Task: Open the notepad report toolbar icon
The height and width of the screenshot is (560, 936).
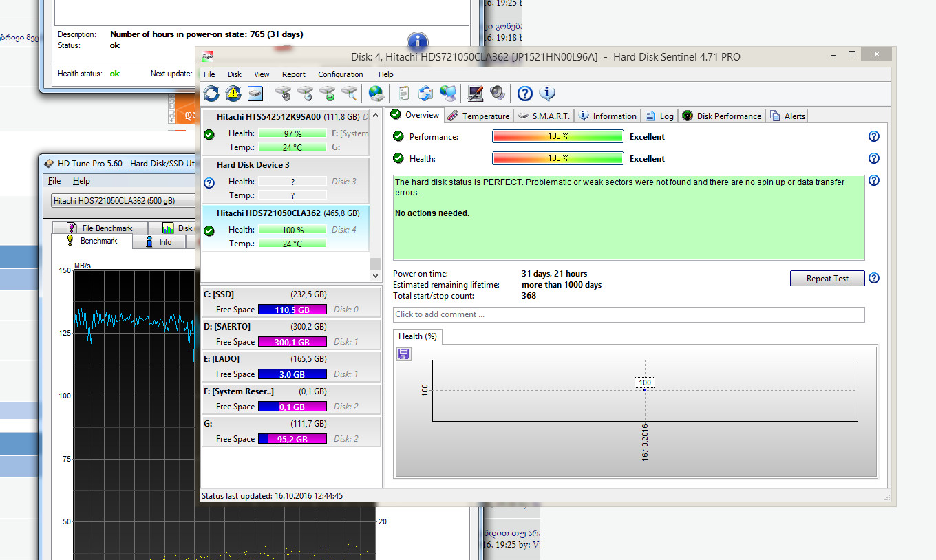Action: pos(404,94)
